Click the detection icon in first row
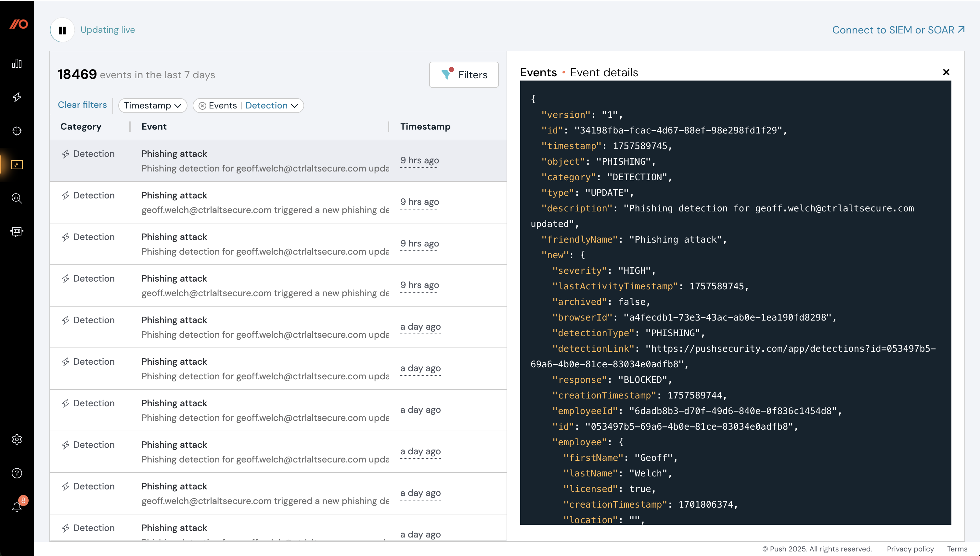The height and width of the screenshot is (556, 980). [x=66, y=154]
